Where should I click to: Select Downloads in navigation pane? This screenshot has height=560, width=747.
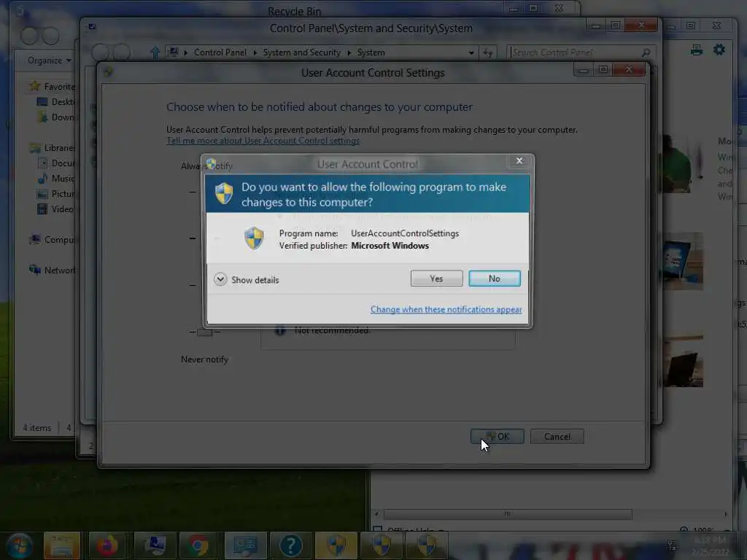click(x=56, y=117)
